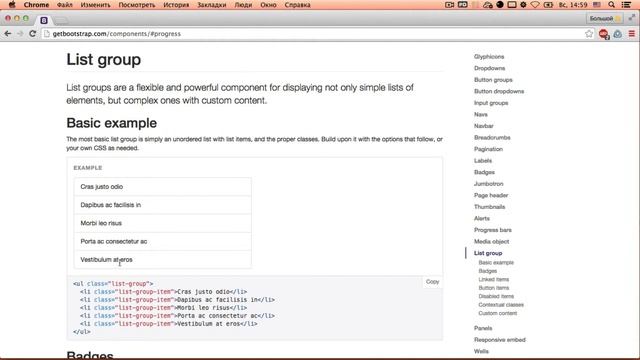The height and width of the screenshot is (360, 640).
Task: Jump to Progress bars section
Action: (x=493, y=230)
